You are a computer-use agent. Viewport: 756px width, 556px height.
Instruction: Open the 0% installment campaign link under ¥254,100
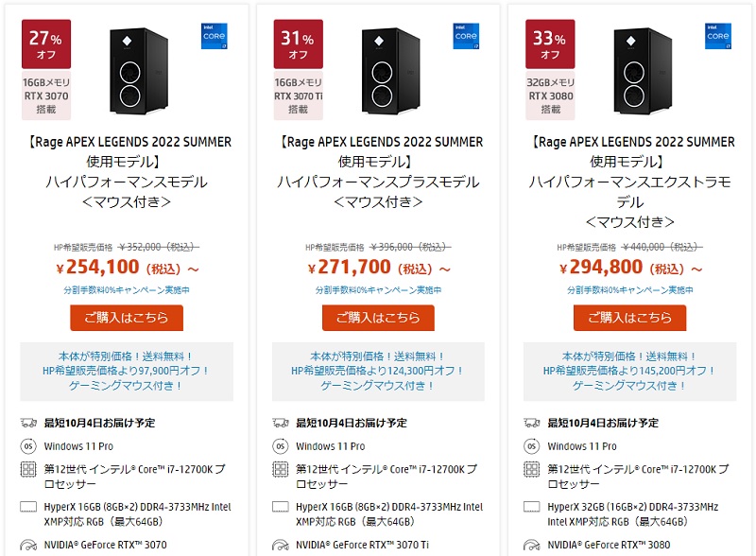pos(127,290)
